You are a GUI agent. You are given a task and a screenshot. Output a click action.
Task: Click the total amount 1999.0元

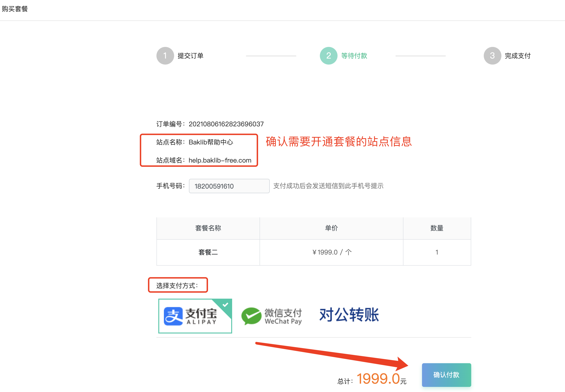(382, 379)
